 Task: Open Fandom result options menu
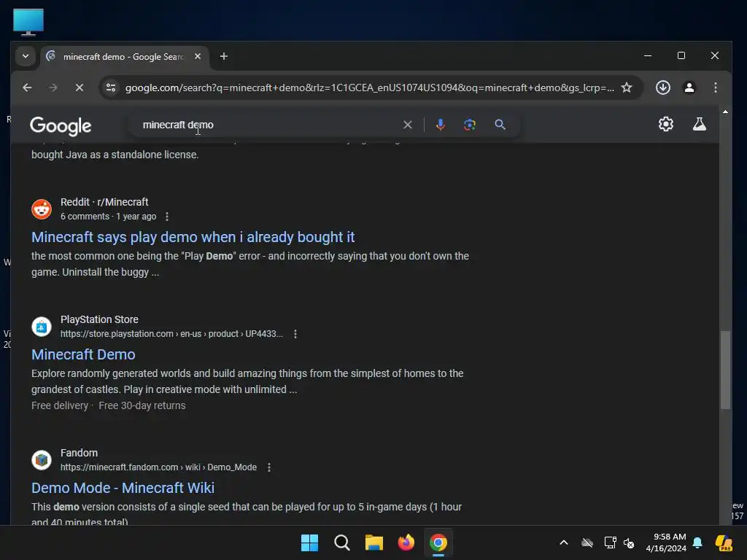coord(269,467)
